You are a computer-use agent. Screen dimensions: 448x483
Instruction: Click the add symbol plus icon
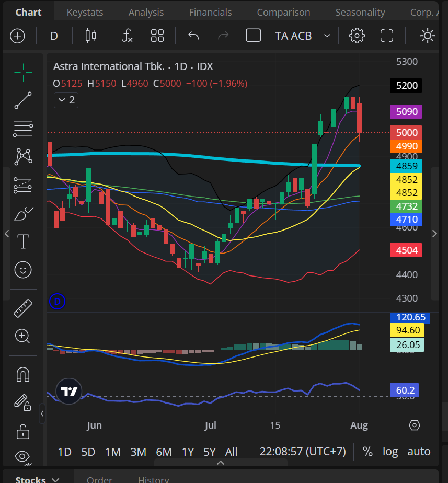pyautogui.click(x=17, y=36)
